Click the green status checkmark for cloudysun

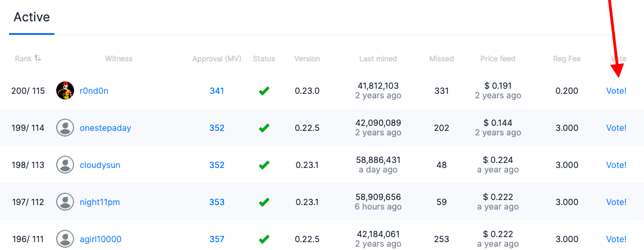tap(264, 165)
